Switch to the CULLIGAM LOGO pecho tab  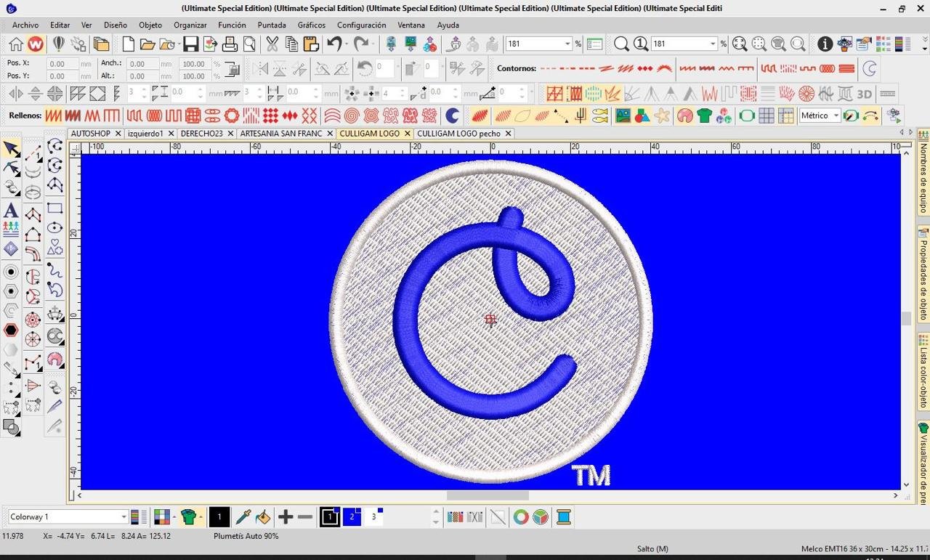click(458, 134)
